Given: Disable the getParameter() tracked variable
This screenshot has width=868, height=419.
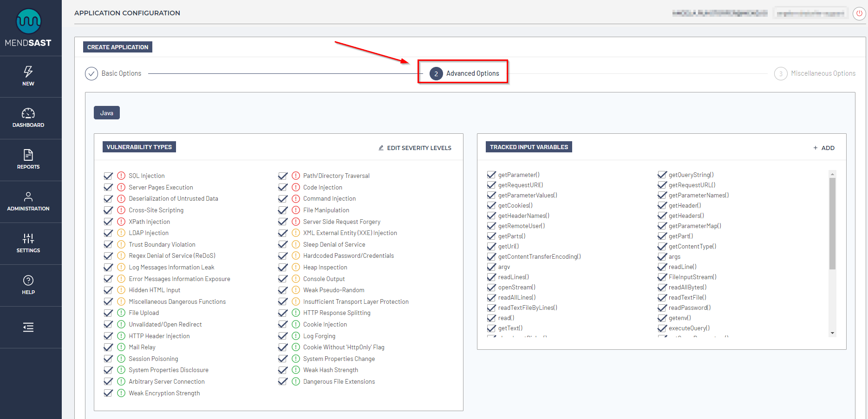Looking at the screenshot, I should click(x=491, y=175).
